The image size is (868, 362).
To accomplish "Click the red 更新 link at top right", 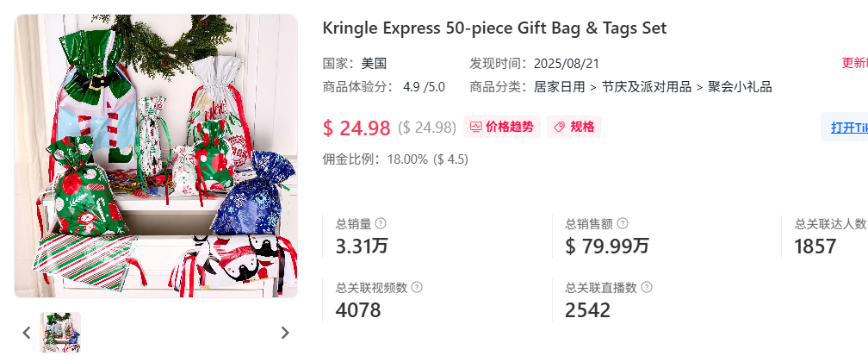I will pyautogui.click(x=855, y=63).
